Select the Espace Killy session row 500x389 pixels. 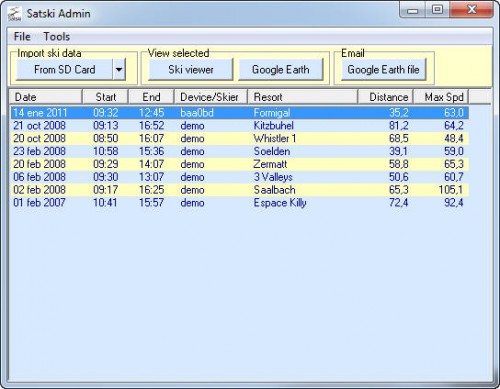[x=240, y=203]
